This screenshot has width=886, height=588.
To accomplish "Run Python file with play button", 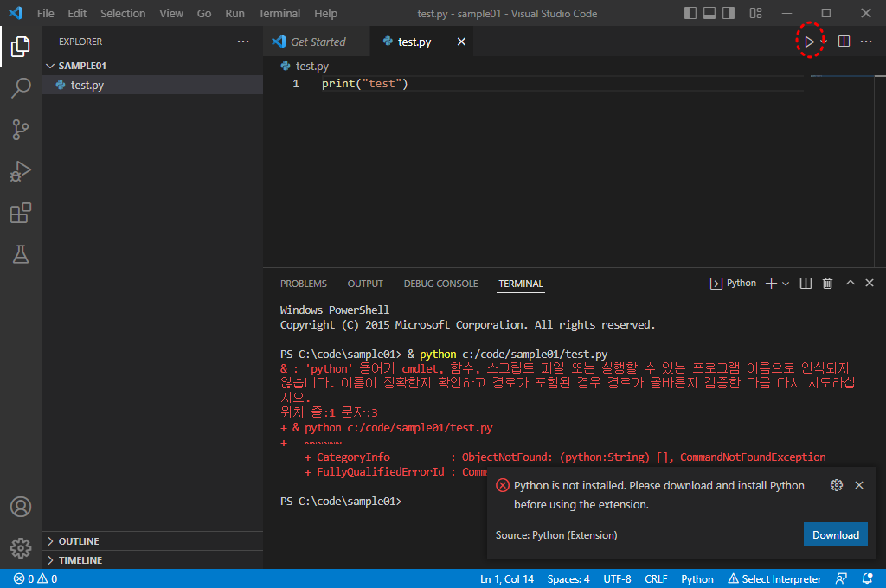I will [x=809, y=42].
